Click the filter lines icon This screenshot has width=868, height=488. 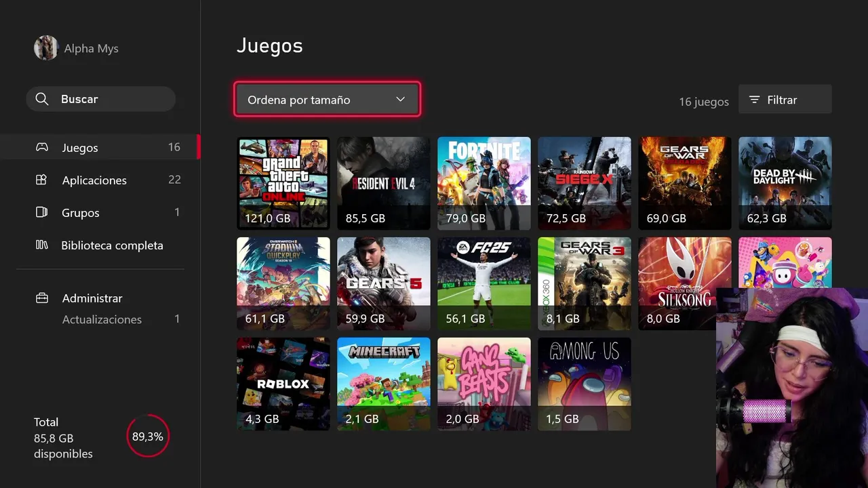[x=754, y=100]
